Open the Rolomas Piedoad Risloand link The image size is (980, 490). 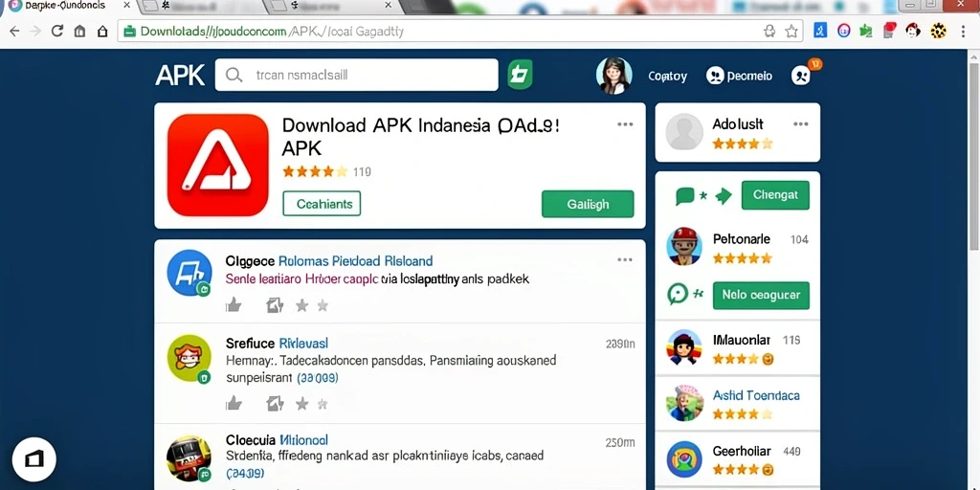coord(355,260)
